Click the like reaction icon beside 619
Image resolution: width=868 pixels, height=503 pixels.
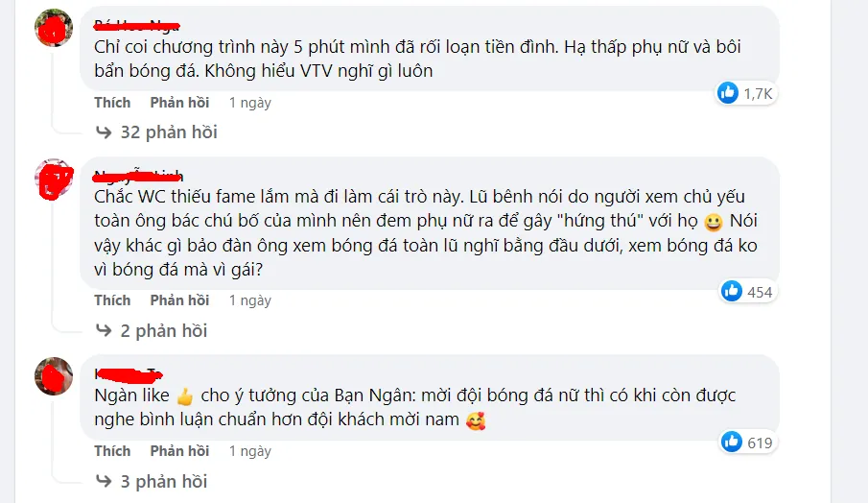(732, 442)
